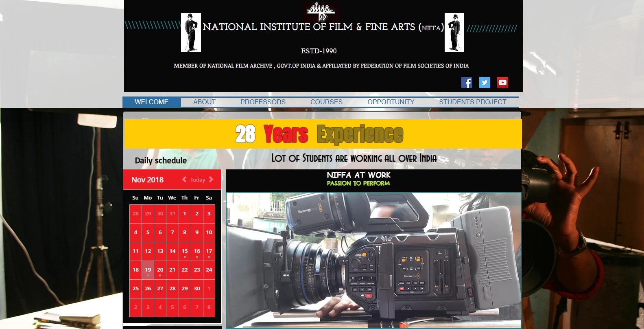The height and width of the screenshot is (329, 644).
Task: Choose date 12 in the calendar
Action: point(148,251)
